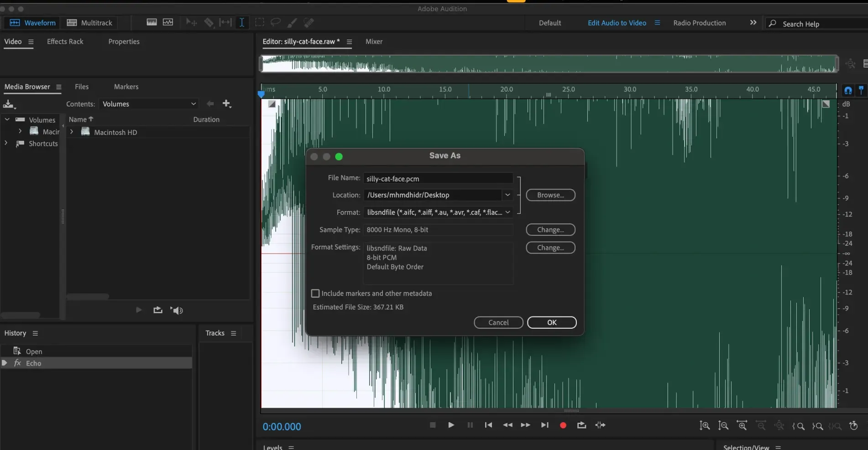The width and height of the screenshot is (868, 450).
Task: Select the Marquee Selection tool
Action: pyautogui.click(x=259, y=22)
